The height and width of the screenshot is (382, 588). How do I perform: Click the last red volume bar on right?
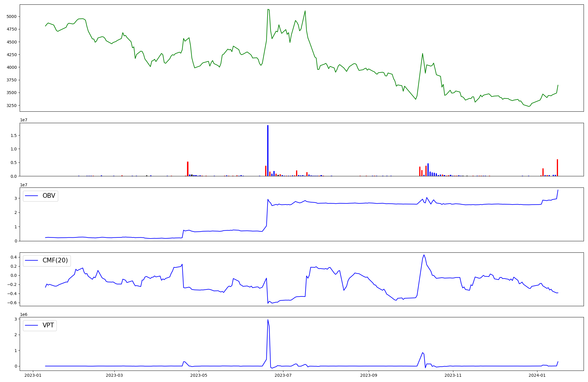[x=557, y=167]
